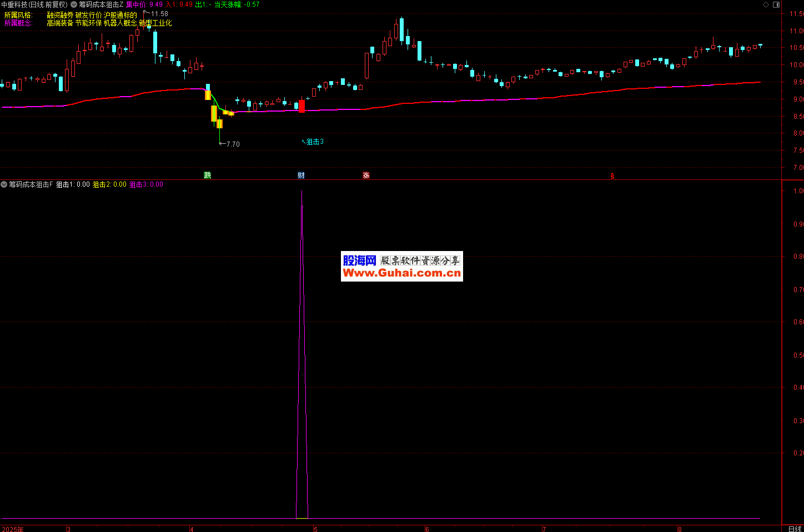Click the 沪股通标的 style tag
This screenshot has width=804, height=532.
click(120, 15)
